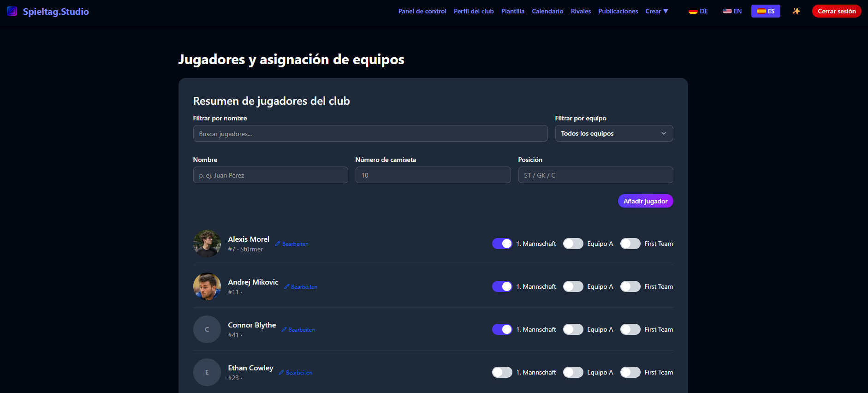The width and height of the screenshot is (868, 393).
Task: Open Publicaciones
Action: (618, 11)
